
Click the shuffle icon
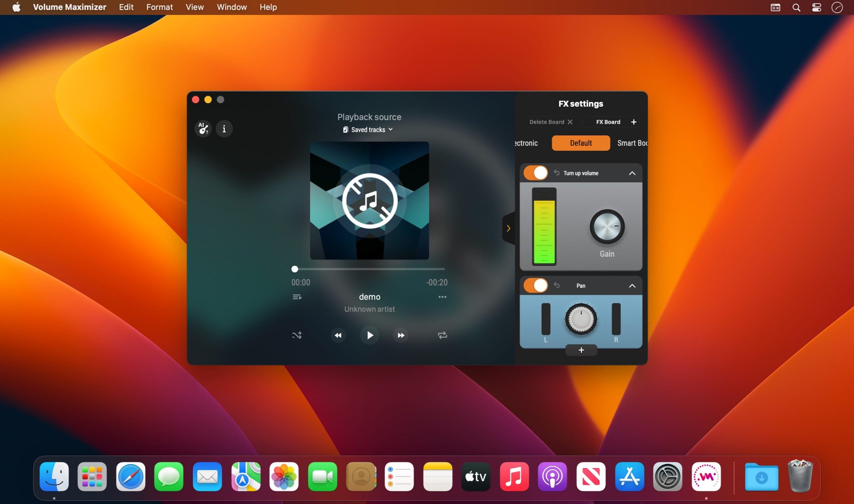(x=297, y=335)
